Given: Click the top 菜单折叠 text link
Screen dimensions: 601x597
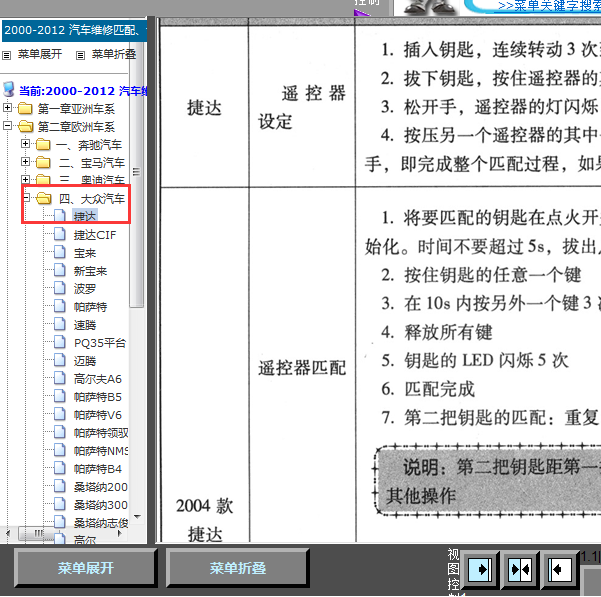Looking at the screenshot, I should point(114,54).
